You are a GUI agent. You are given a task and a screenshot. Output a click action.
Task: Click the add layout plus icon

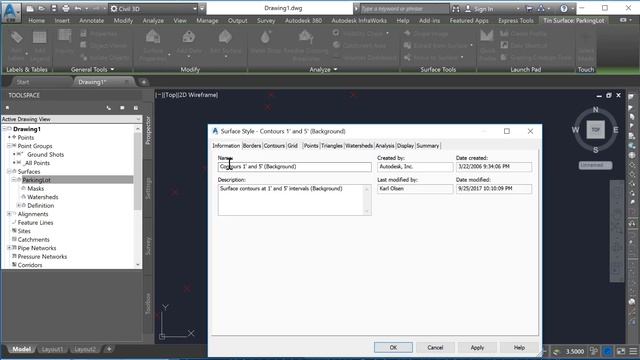coord(109,349)
